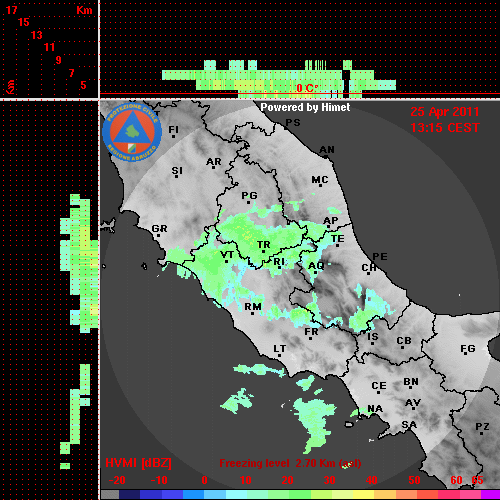Select the PE city label
The height and width of the screenshot is (500, 500).
380,256
